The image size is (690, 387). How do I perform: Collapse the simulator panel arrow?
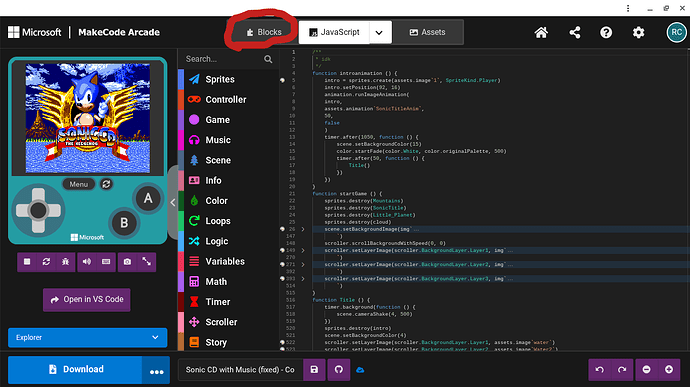[x=173, y=203]
